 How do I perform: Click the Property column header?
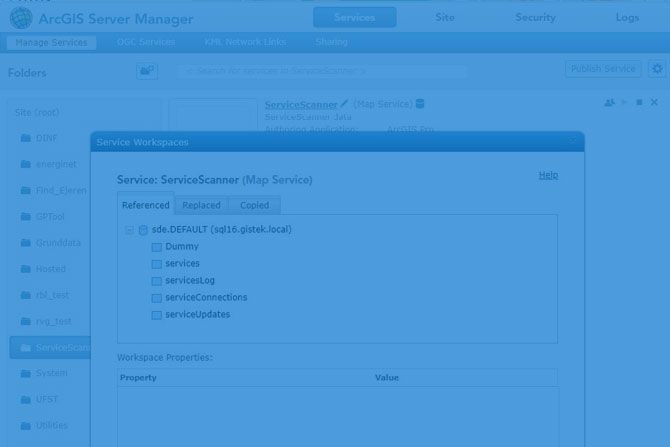pyautogui.click(x=138, y=378)
